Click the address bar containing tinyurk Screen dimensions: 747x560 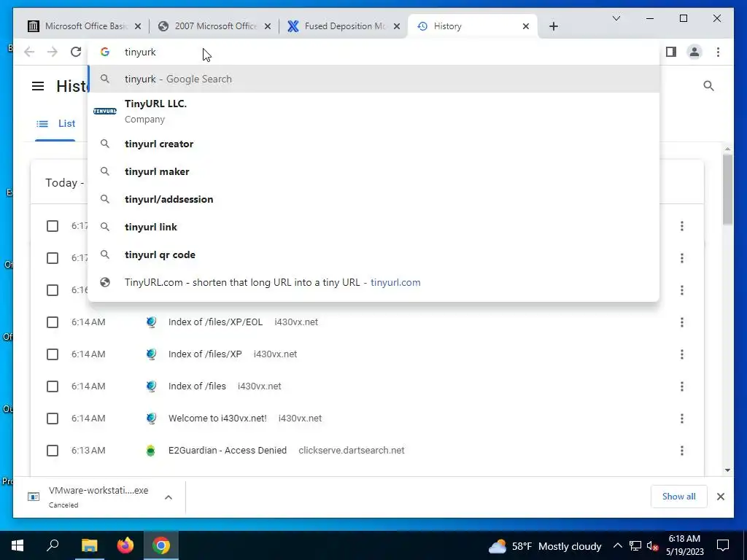374,52
